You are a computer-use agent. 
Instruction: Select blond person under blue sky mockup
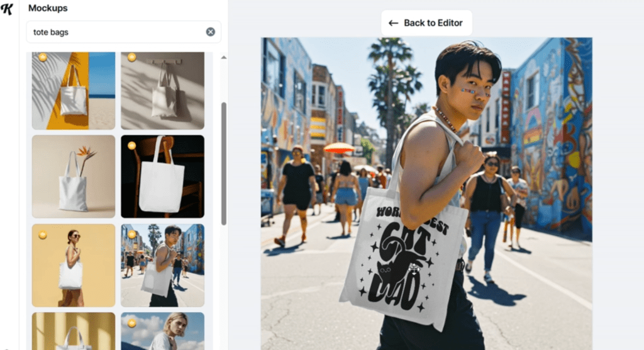[x=162, y=331]
